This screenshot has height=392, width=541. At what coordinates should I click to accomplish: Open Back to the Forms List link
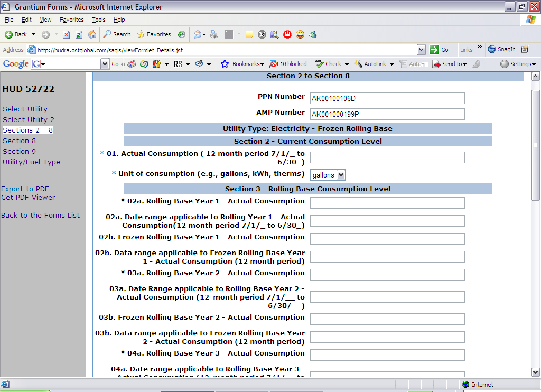41,215
